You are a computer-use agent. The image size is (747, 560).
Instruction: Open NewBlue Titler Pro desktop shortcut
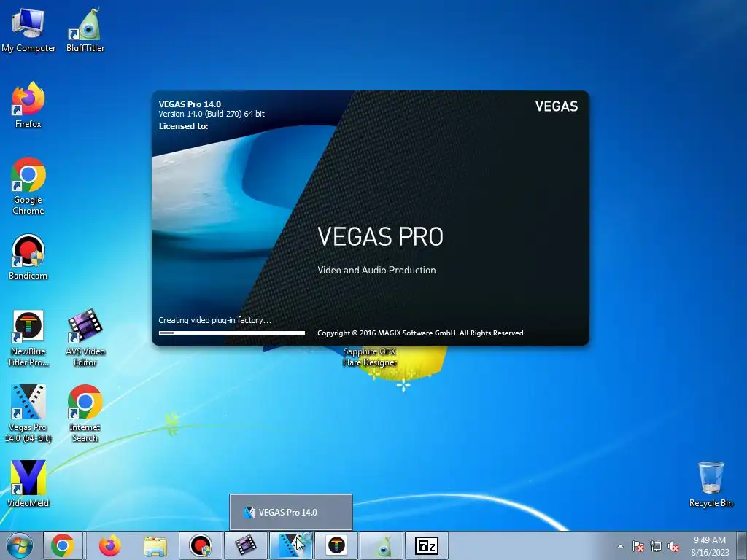tap(28, 338)
